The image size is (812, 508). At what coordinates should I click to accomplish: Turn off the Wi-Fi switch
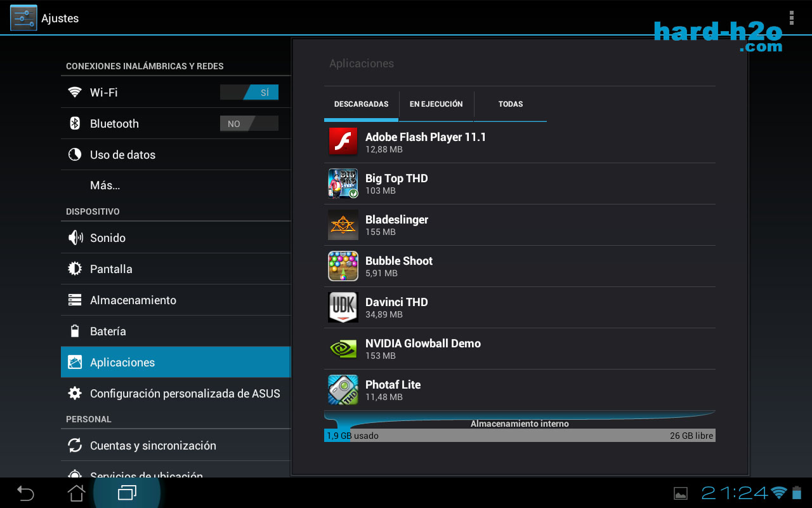tap(249, 92)
